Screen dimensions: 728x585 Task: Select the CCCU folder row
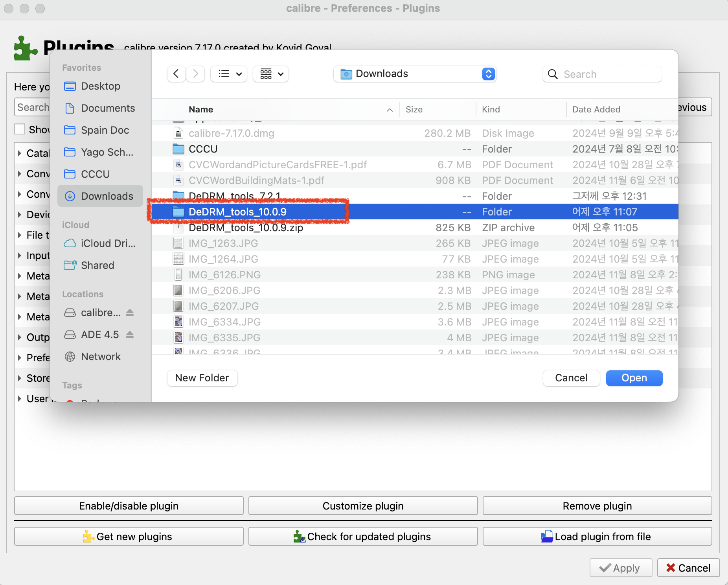pyautogui.click(x=415, y=149)
